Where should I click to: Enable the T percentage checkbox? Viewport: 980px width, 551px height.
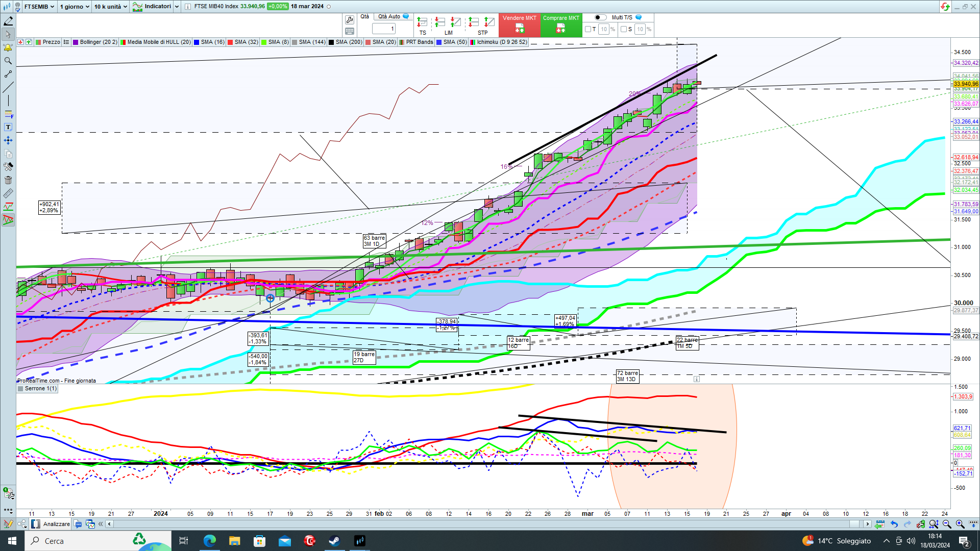tap(588, 29)
